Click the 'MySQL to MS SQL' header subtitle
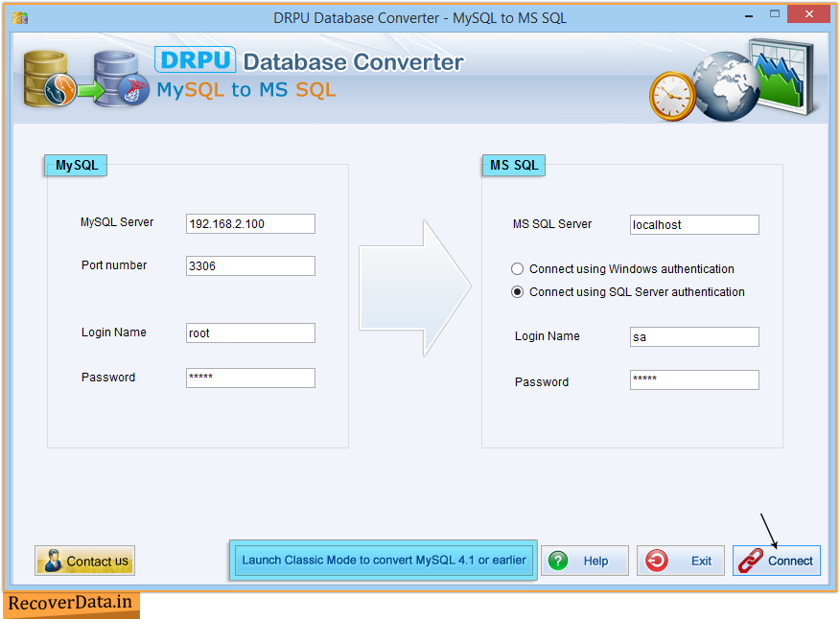The image size is (840, 619). point(245,90)
